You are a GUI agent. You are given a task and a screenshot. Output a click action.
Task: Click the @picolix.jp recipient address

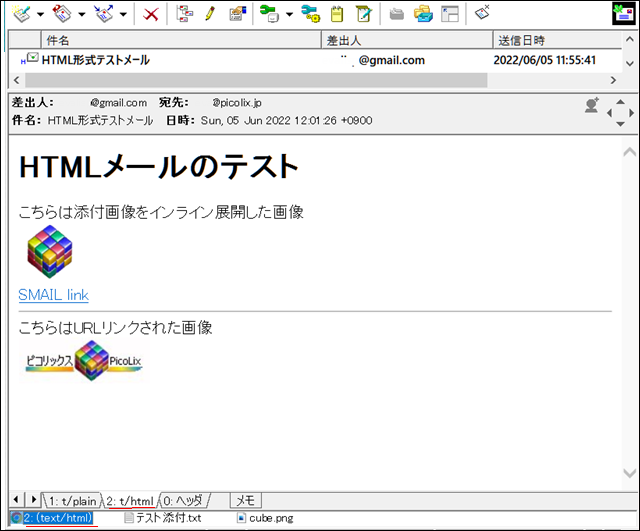237,103
